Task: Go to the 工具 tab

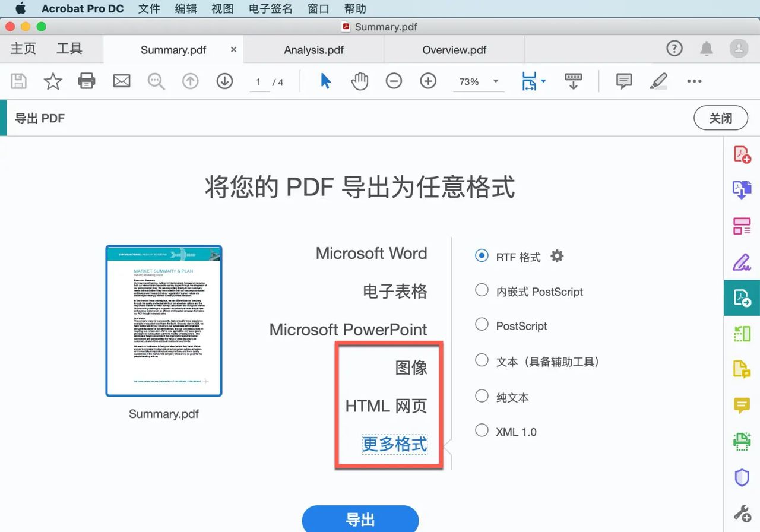Action: 69,49
